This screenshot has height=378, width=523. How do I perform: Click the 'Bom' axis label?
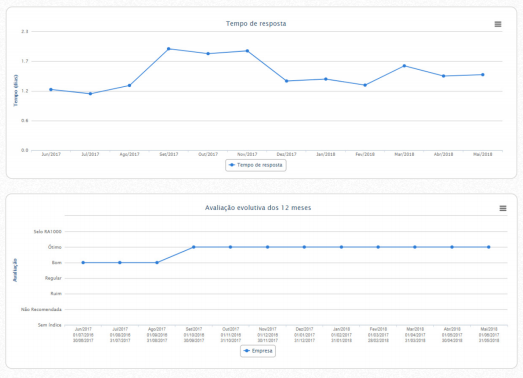(57, 263)
